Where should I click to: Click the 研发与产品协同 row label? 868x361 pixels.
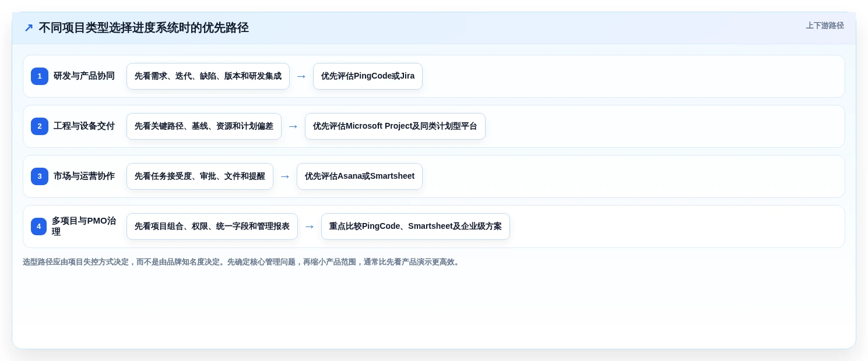coord(84,76)
